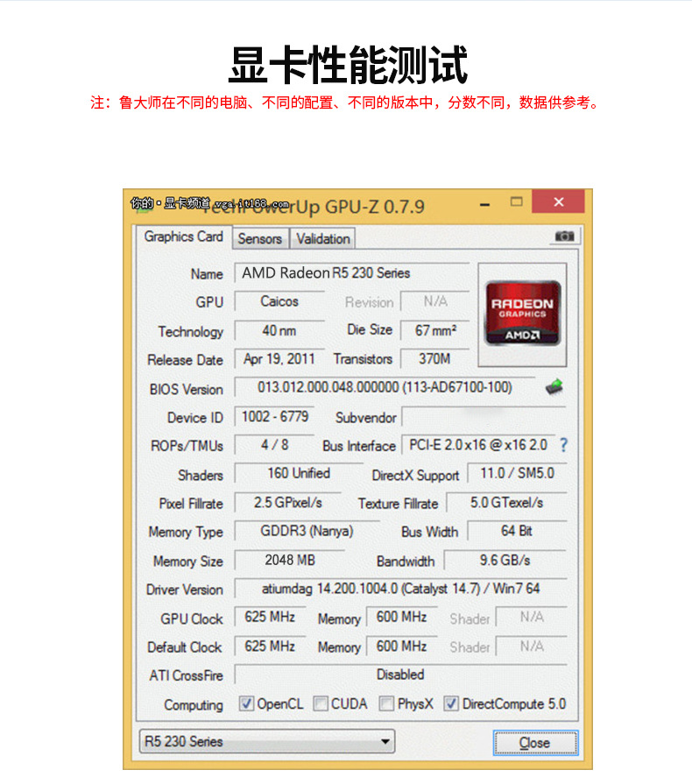
Task: Click the GPU Clock field 625 MHz
Action: click(x=270, y=617)
